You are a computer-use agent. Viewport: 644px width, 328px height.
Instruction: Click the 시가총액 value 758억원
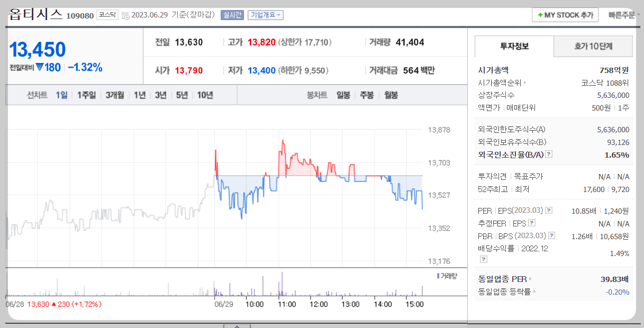click(x=614, y=70)
